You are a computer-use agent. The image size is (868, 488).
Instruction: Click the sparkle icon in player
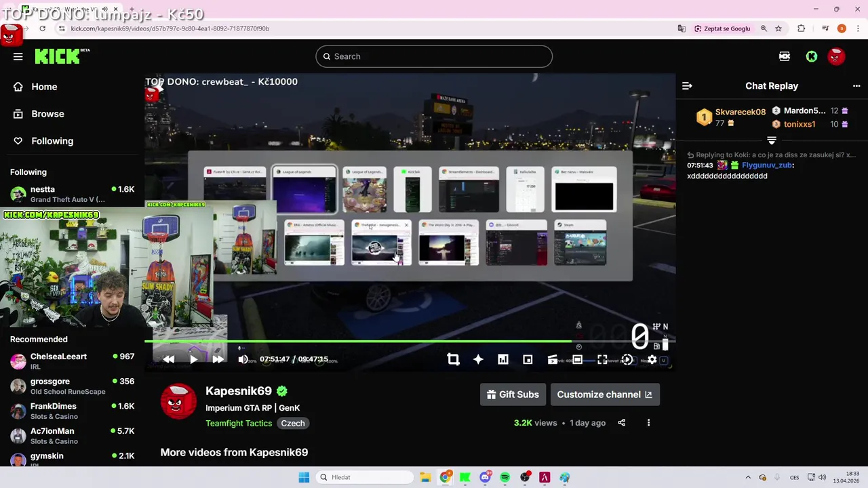(x=478, y=359)
